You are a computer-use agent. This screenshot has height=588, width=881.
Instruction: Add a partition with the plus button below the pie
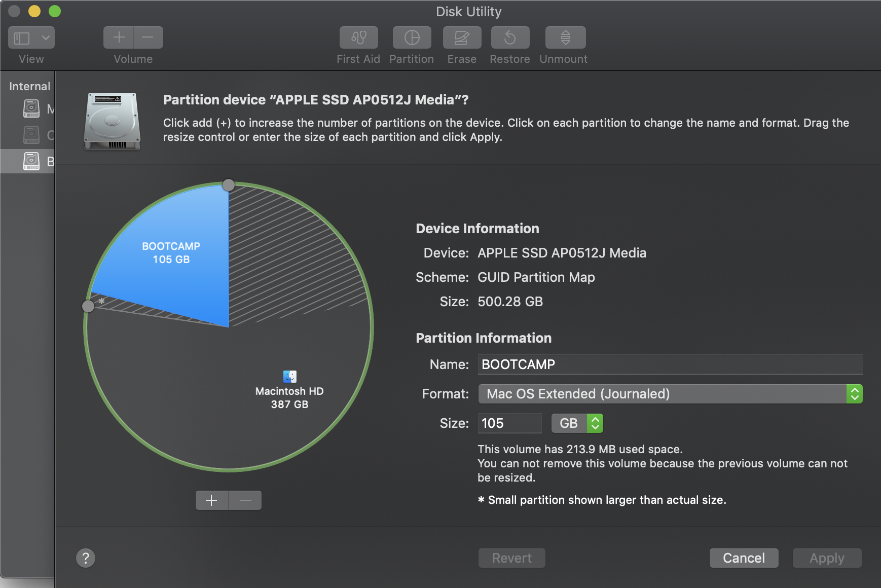tap(212, 500)
